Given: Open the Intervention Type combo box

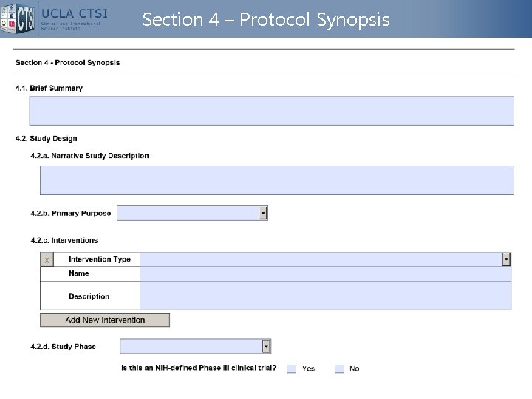Looking at the screenshot, I should click(321, 259).
